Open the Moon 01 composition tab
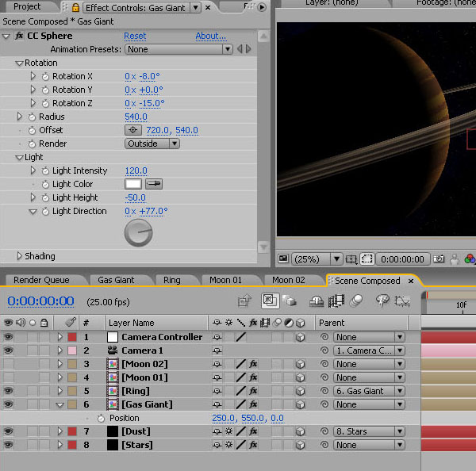The image size is (476, 471). [x=225, y=280]
